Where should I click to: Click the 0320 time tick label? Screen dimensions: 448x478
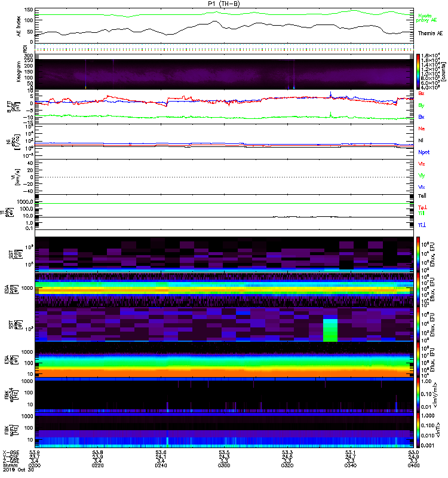point(287,465)
